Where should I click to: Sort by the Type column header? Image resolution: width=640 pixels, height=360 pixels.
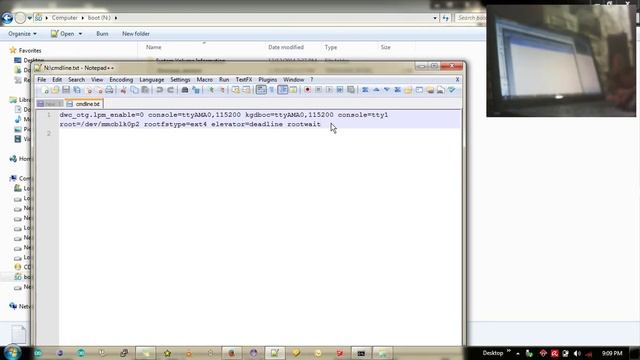331,47
